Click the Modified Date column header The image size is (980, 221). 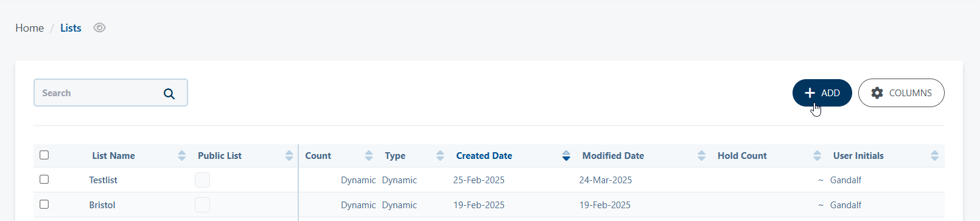pyautogui.click(x=613, y=156)
